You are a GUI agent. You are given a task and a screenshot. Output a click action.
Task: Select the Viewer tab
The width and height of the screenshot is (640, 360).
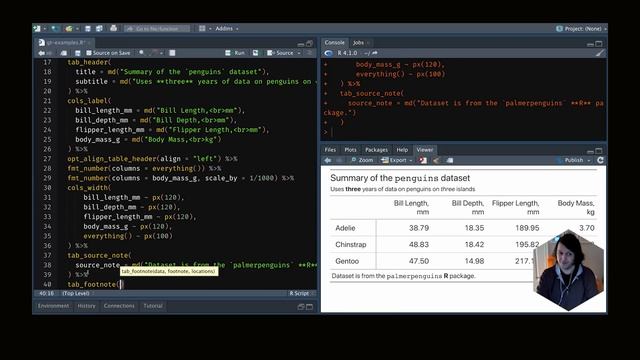click(x=424, y=150)
